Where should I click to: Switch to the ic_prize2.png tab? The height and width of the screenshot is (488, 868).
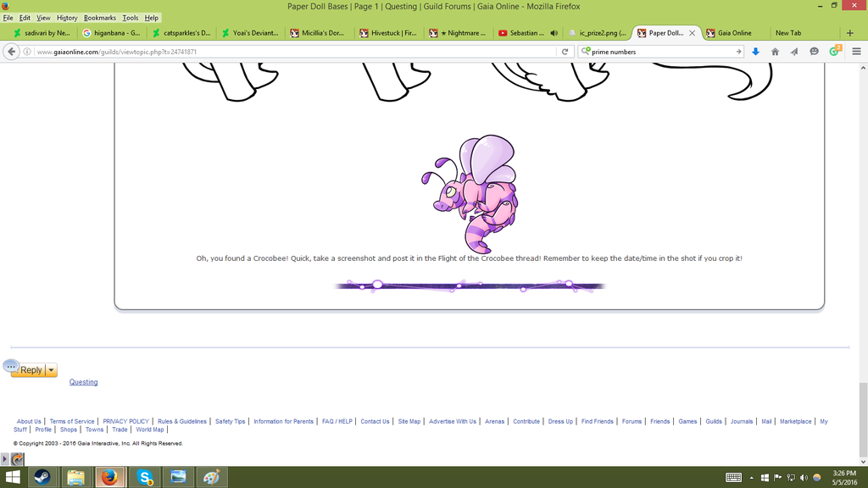[x=597, y=33]
